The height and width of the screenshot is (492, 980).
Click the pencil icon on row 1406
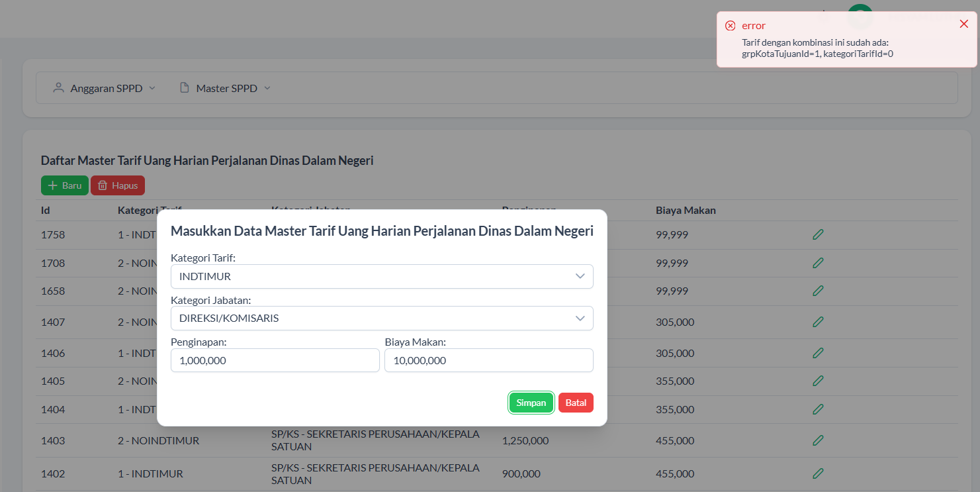coord(818,353)
